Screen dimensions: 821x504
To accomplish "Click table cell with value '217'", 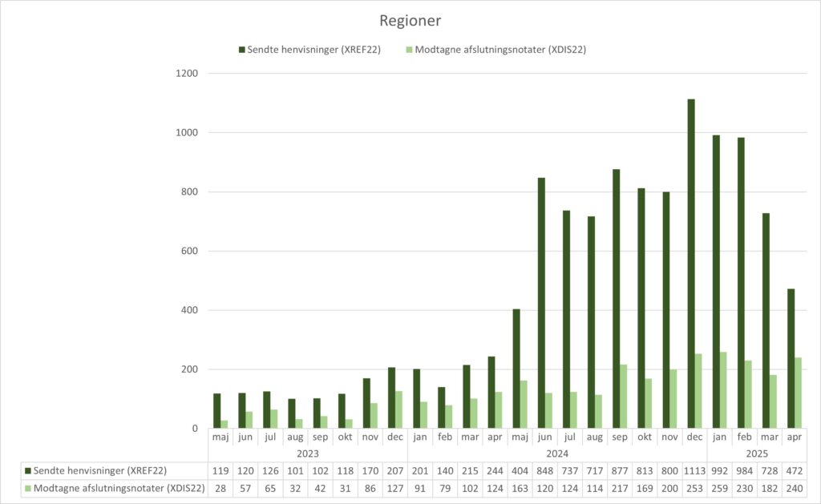I will tap(620, 488).
